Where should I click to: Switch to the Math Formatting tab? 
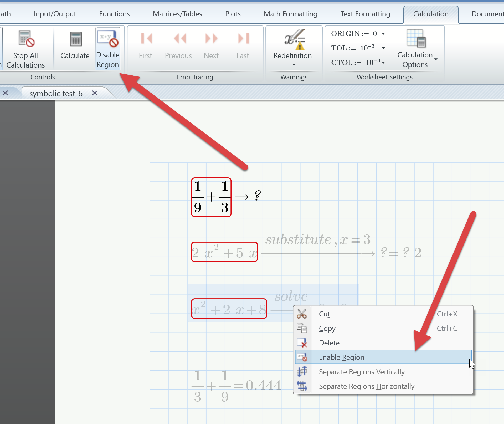[290, 14]
